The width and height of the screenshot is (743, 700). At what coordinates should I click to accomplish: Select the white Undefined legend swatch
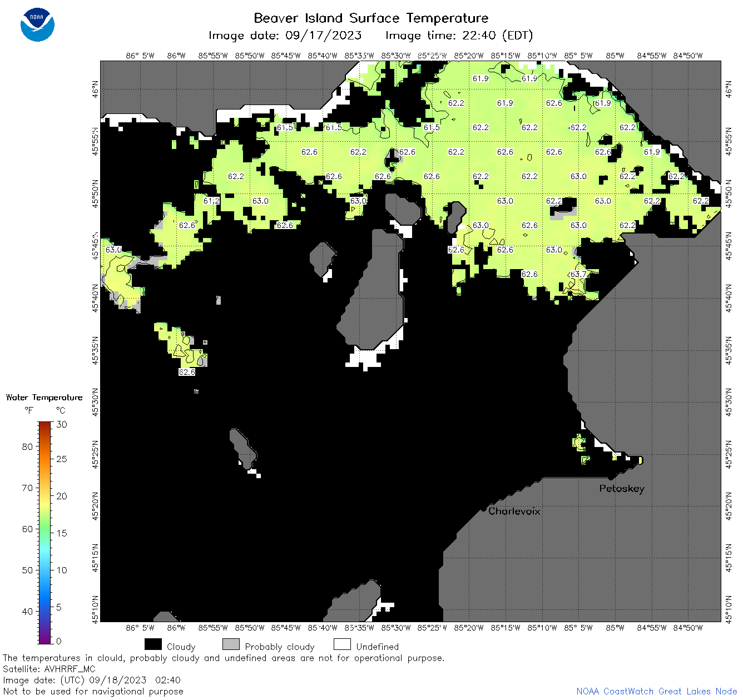click(x=342, y=644)
